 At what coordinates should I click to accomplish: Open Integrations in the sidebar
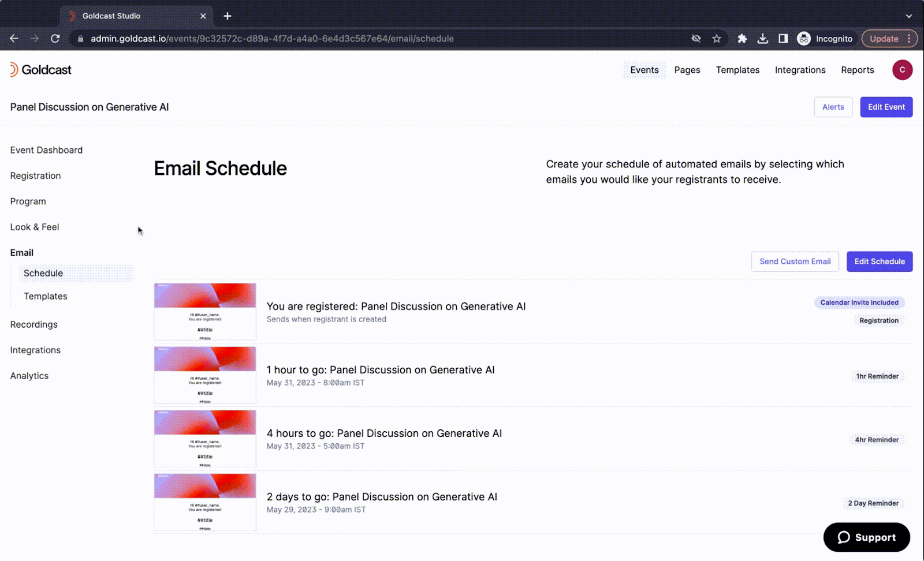tap(35, 350)
